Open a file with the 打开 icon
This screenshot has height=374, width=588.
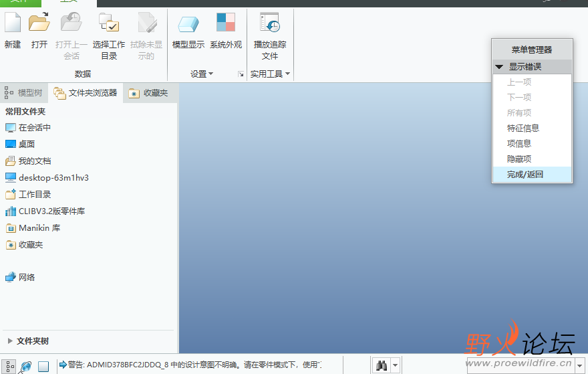pos(39,23)
